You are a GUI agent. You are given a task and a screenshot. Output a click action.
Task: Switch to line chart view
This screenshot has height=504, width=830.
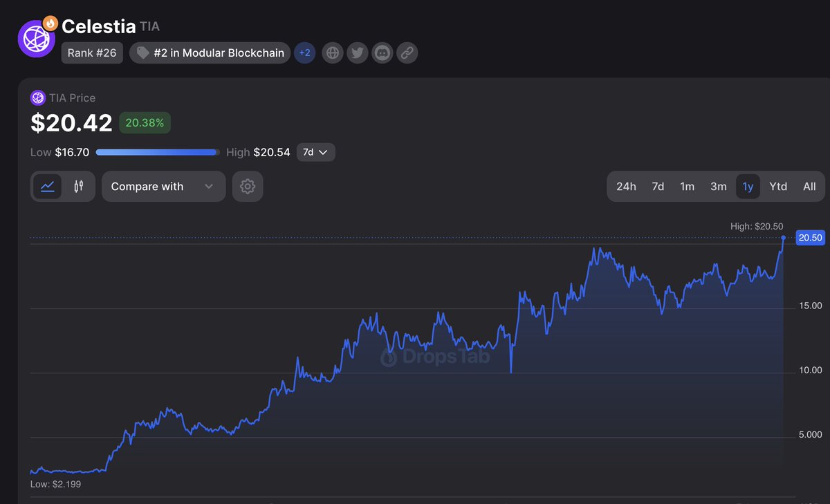point(48,187)
